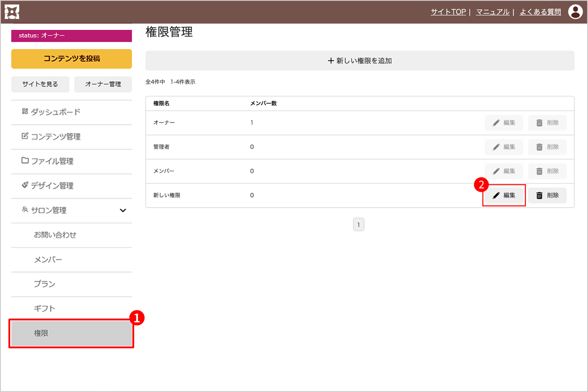Select メンバー in the sidebar submenu

coord(48,259)
